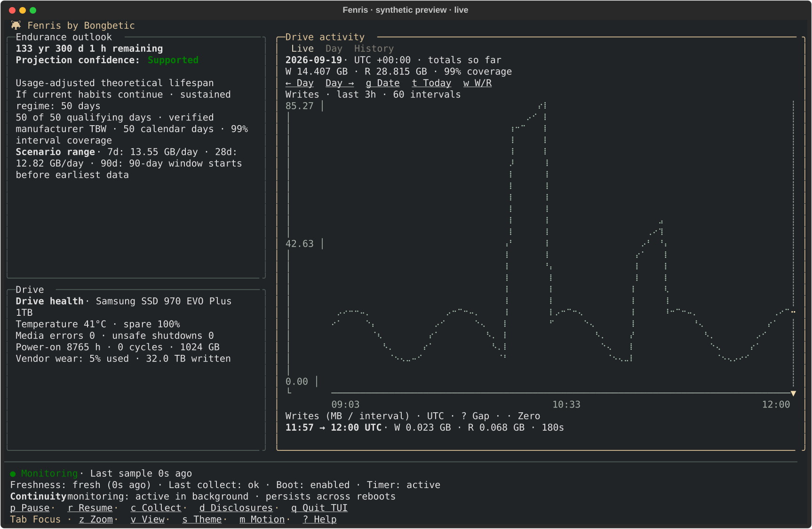
Task: Click '99% coverage' value
Action: click(478, 72)
